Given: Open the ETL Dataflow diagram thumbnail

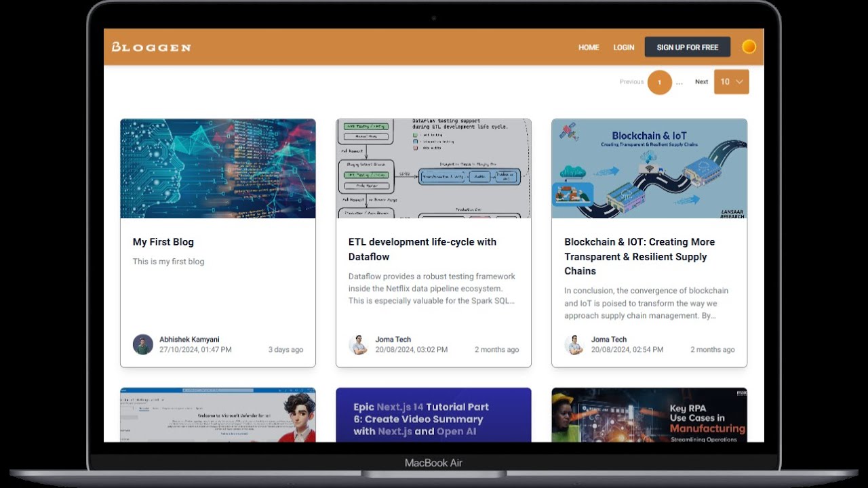Looking at the screenshot, I should pyautogui.click(x=433, y=169).
